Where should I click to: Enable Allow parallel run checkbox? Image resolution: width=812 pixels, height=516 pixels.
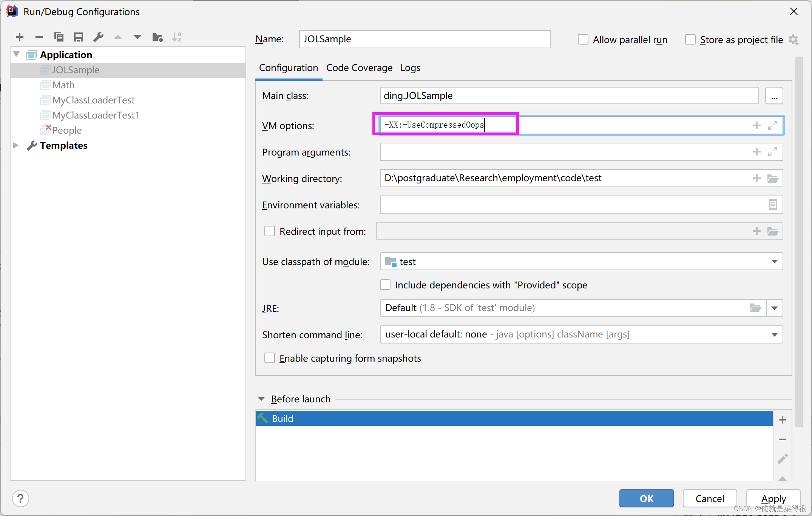click(583, 39)
